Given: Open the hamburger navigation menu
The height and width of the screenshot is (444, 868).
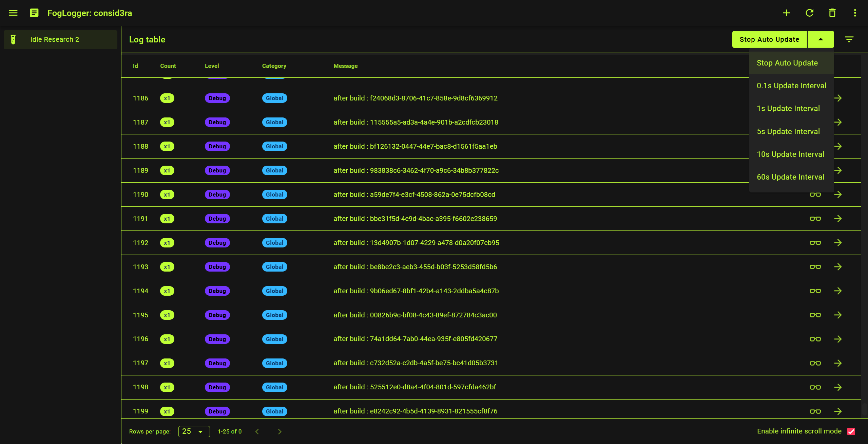Looking at the screenshot, I should click(x=13, y=13).
